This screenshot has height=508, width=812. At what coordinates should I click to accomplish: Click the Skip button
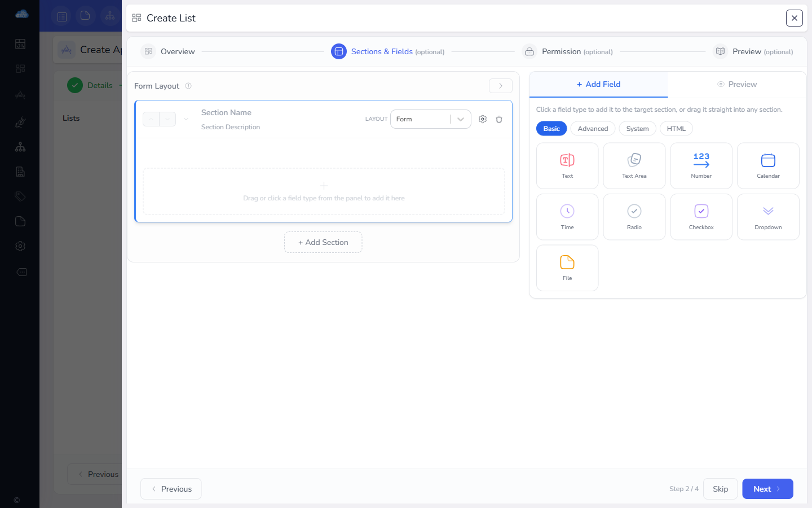pos(720,489)
